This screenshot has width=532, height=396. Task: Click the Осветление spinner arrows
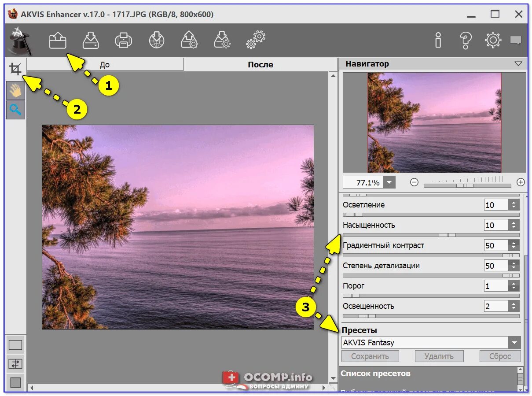click(514, 205)
